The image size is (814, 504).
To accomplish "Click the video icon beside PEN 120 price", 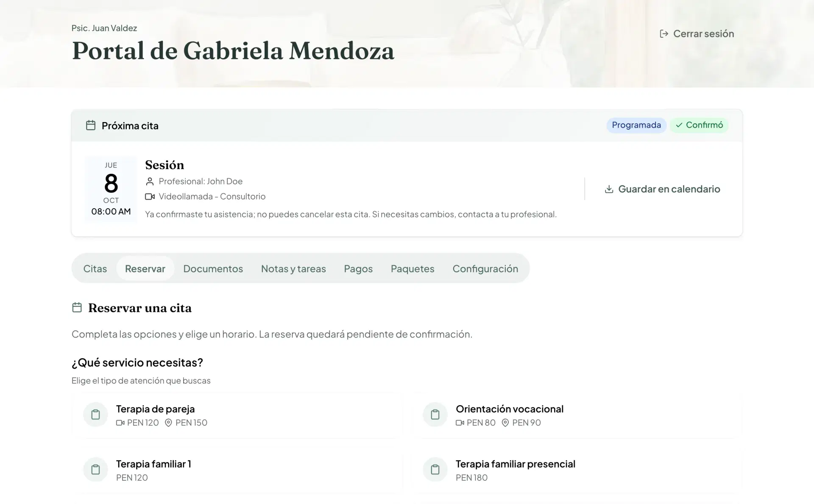I will pyautogui.click(x=120, y=423).
